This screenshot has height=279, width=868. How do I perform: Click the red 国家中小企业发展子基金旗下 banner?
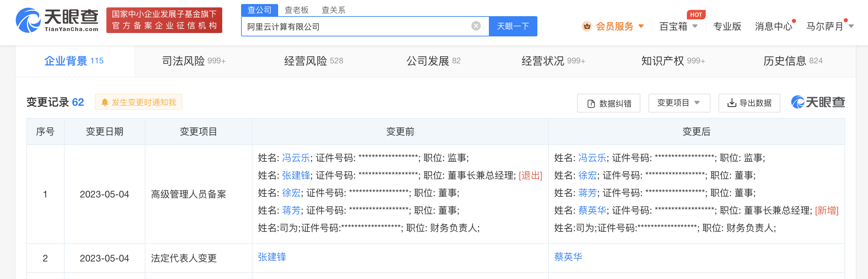click(x=164, y=20)
